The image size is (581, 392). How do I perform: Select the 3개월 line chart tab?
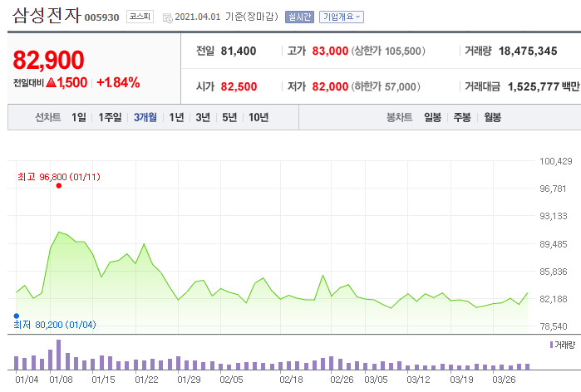pyautogui.click(x=145, y=117)
